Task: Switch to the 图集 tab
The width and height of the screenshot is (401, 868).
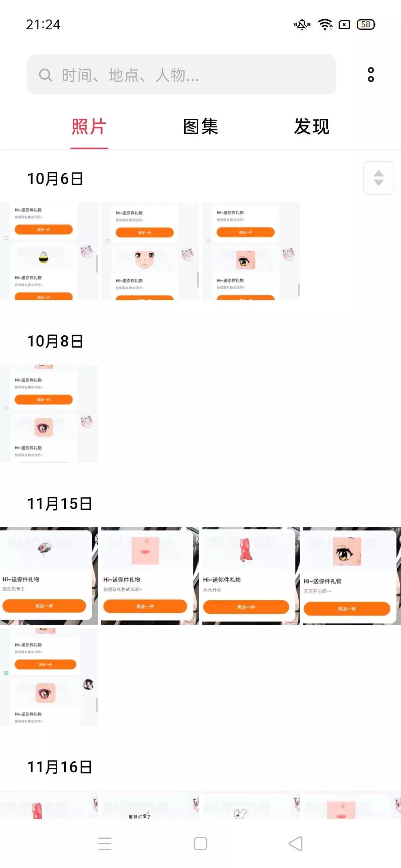Action: point(200,126)
